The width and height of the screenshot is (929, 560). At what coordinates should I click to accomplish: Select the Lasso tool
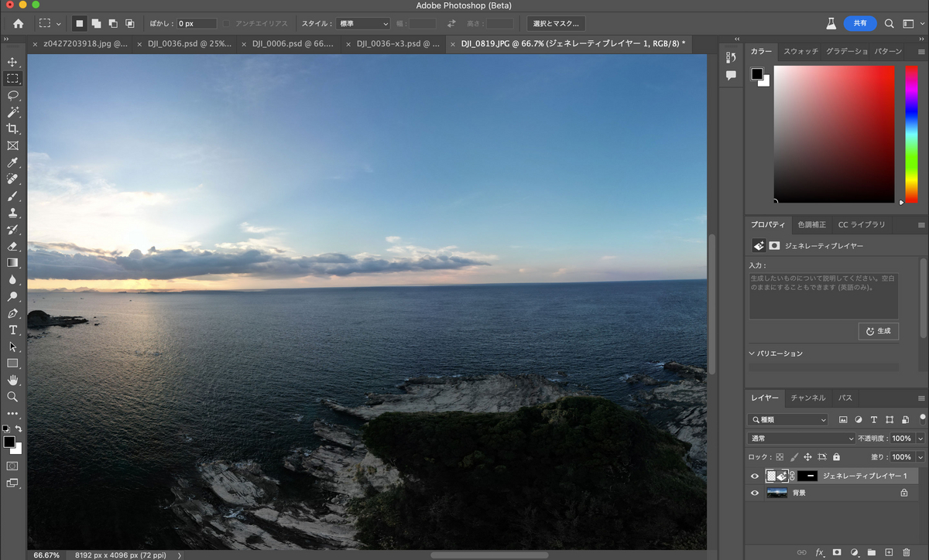coord(12,95)
